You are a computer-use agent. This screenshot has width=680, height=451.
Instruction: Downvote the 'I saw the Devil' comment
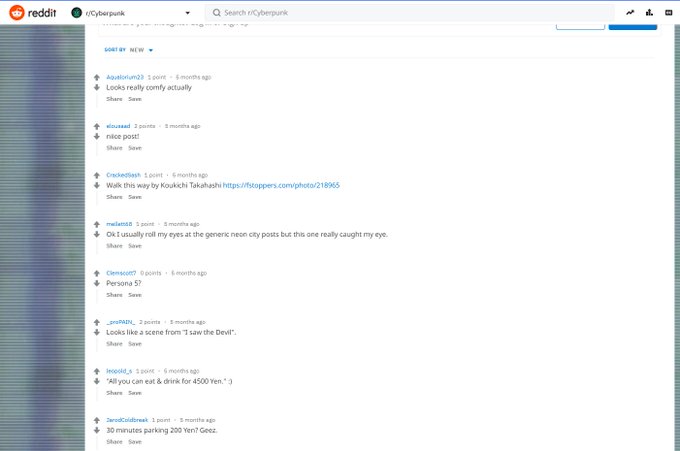pos(97,333)
